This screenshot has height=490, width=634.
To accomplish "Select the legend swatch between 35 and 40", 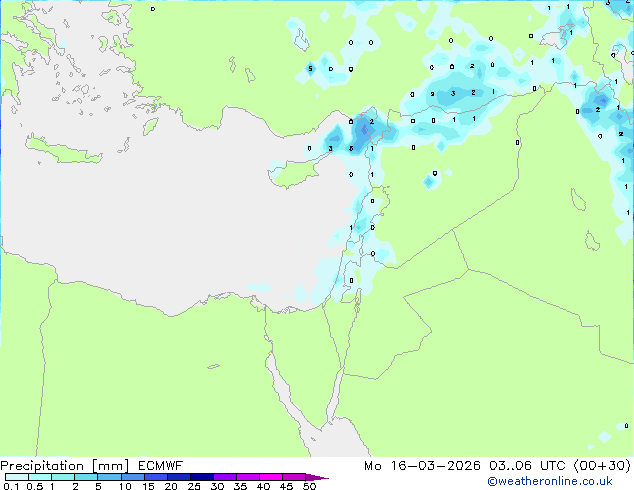I will tap(248, 477).
